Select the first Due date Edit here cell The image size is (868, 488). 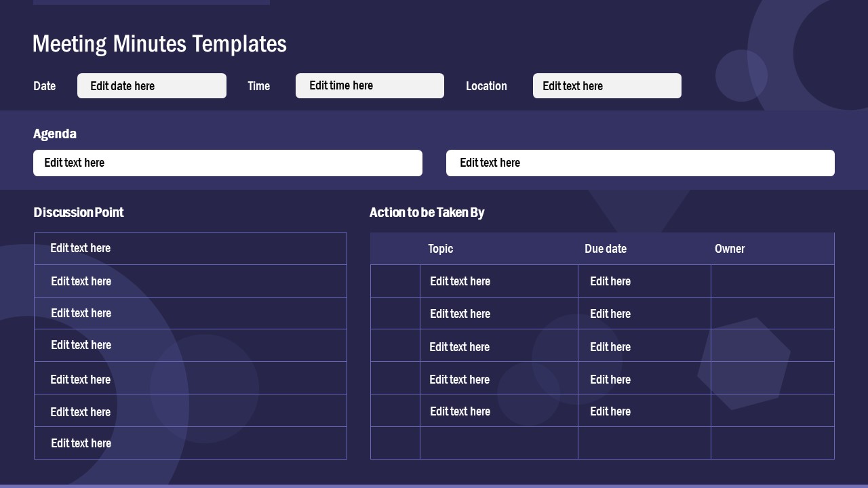tap(610, 281)
